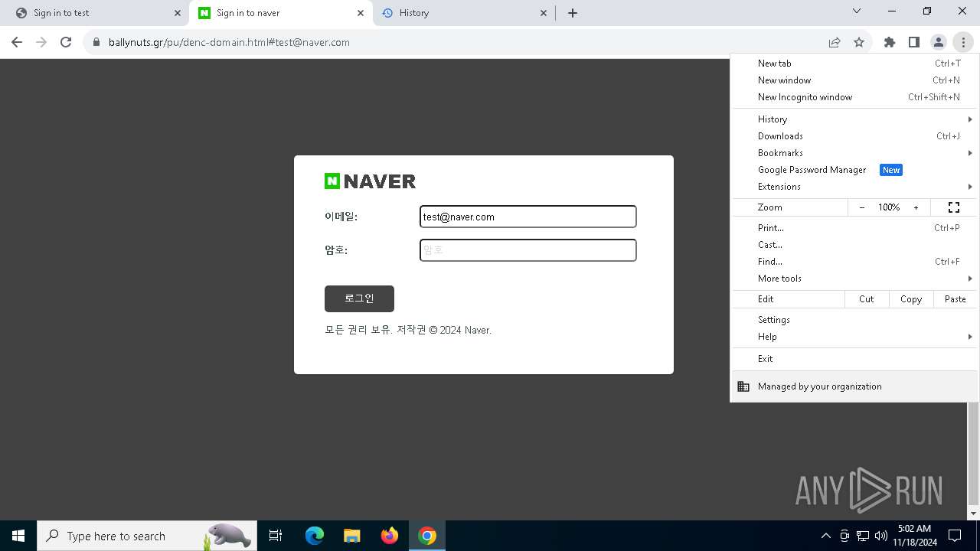Image resolution: width=980 pixels, height=551 pixels.
Task: Open the Windows Start menu
Action: click(18, 536)
